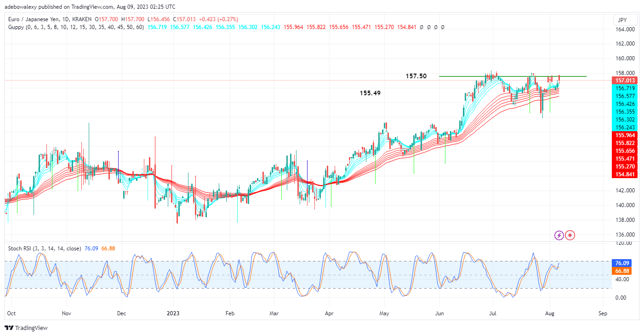Click the Sep label on time axis
644x336 pixels.
pyautogui.click(x=603, y=313)
